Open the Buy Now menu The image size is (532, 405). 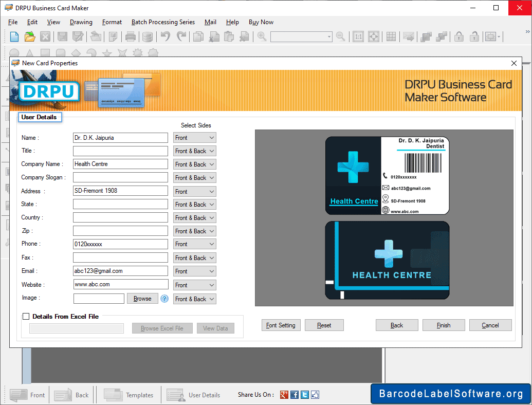261,22
